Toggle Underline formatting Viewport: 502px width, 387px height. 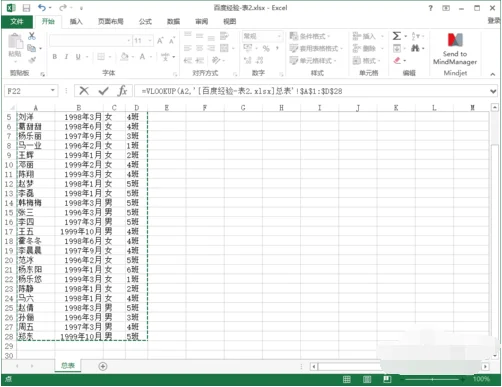pyautogui.click(x=78, y=57)
